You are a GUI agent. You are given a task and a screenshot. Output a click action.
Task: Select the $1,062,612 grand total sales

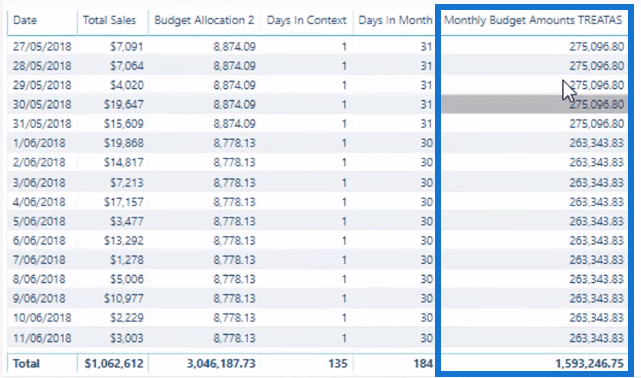(x=114, y=363)
